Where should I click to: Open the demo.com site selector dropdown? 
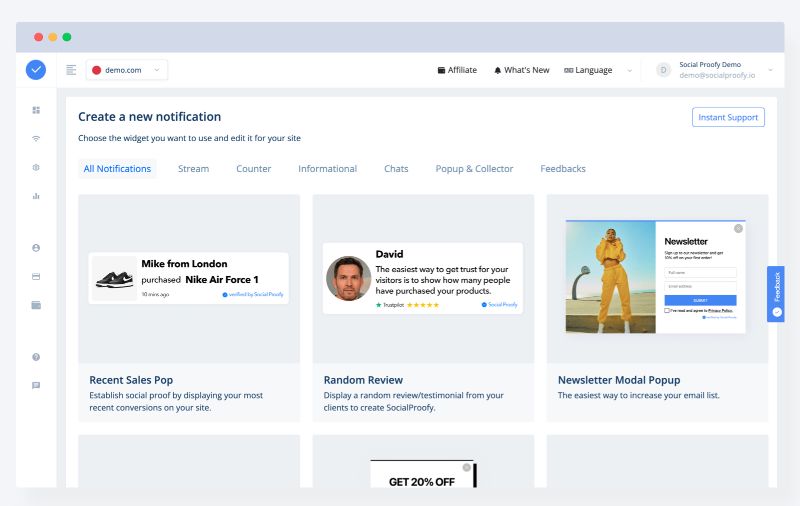[127, 70]
